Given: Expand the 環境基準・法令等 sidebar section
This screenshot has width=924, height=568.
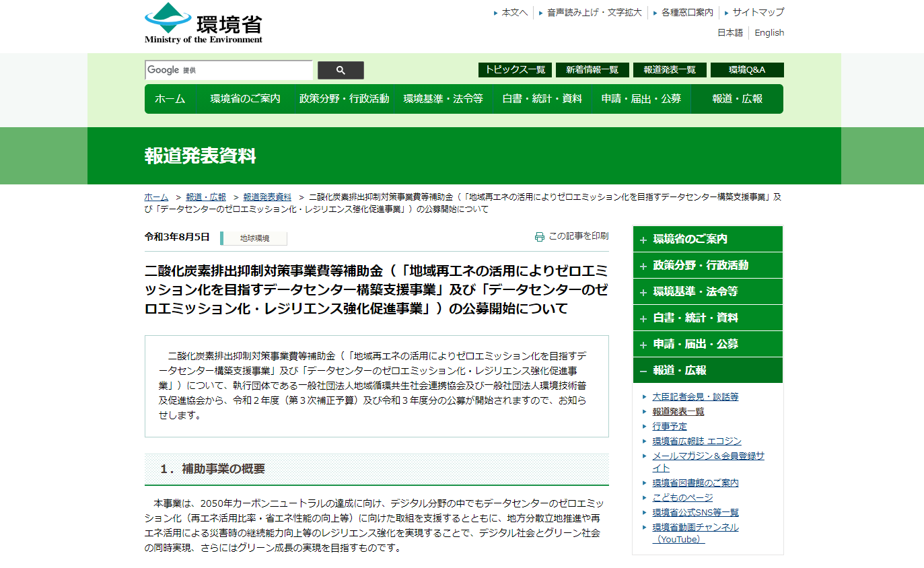Looking at the screenshot, I should tap(707, 291).
